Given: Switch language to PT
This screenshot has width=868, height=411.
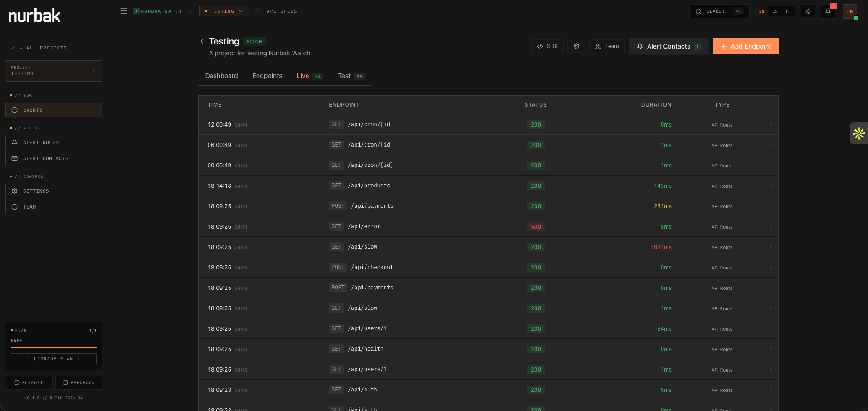Looking at the screenshot, I should pyautogui.click(x=789, y=11).
